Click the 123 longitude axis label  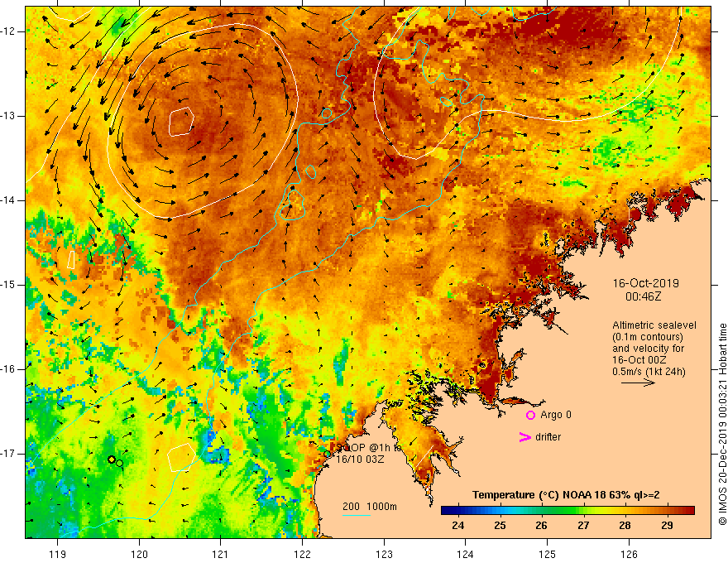coord(384,554)
